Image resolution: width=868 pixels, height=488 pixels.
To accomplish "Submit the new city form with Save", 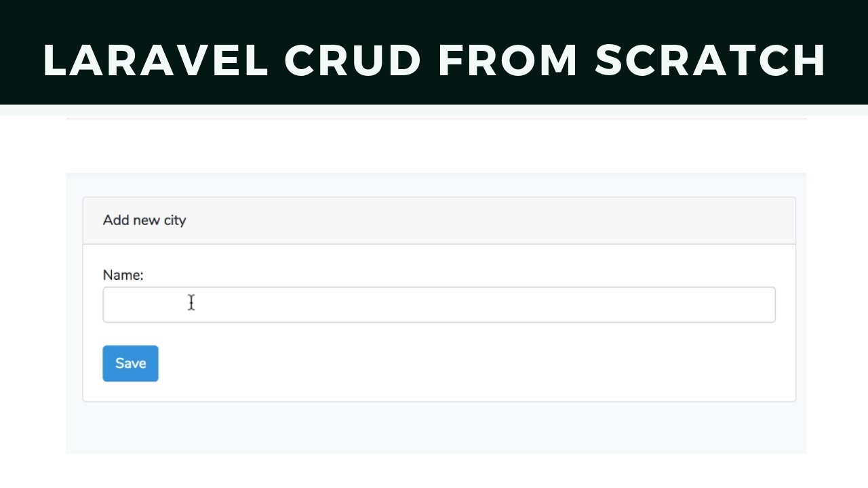I will [x=130, y=363].
